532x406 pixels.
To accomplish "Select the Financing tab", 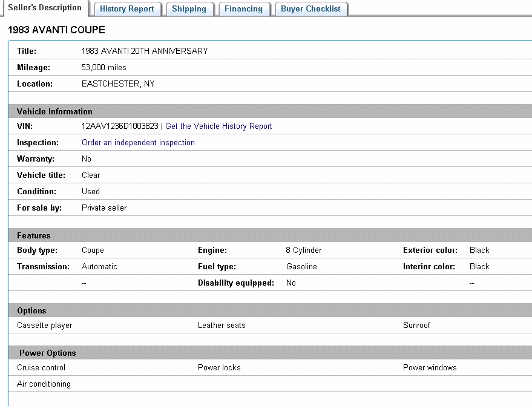I will (243, 9).
